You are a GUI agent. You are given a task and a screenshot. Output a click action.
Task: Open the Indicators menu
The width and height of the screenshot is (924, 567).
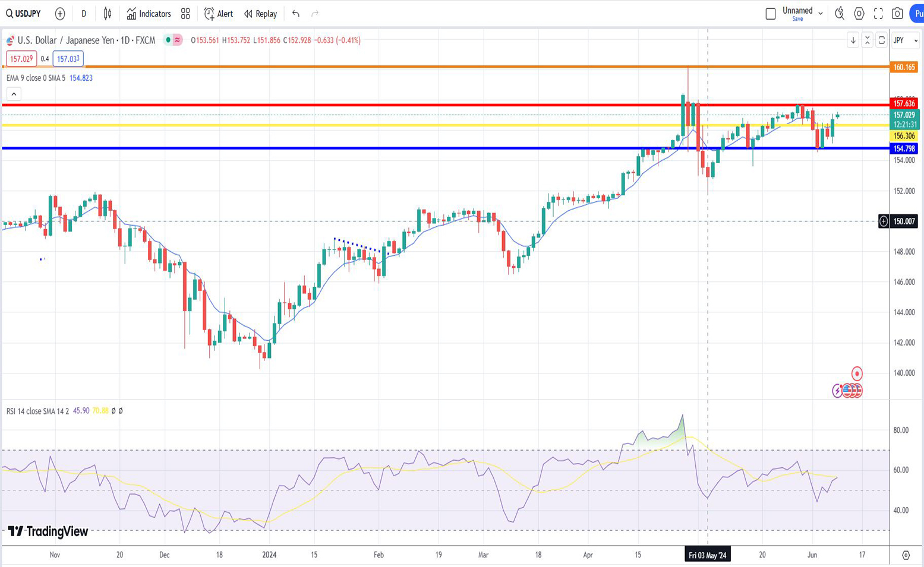pyautogui.click(x=149, y=14)
